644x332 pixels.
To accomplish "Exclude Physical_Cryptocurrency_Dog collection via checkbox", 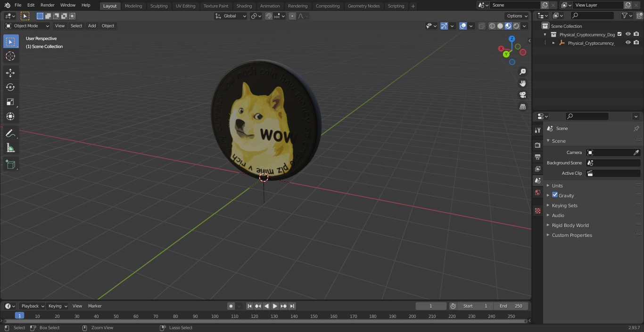I will coord(619,34).
